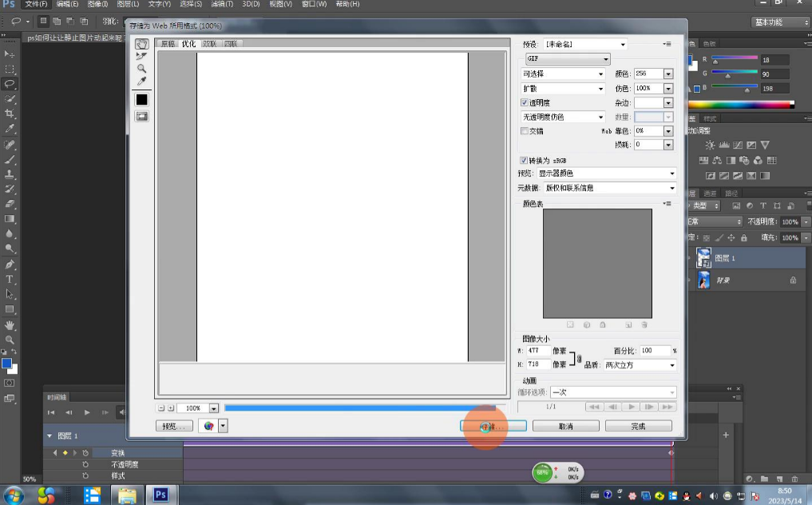Toggle visibility of 背景 layer
The image size is (812, 505).
[x=691, y=280]
